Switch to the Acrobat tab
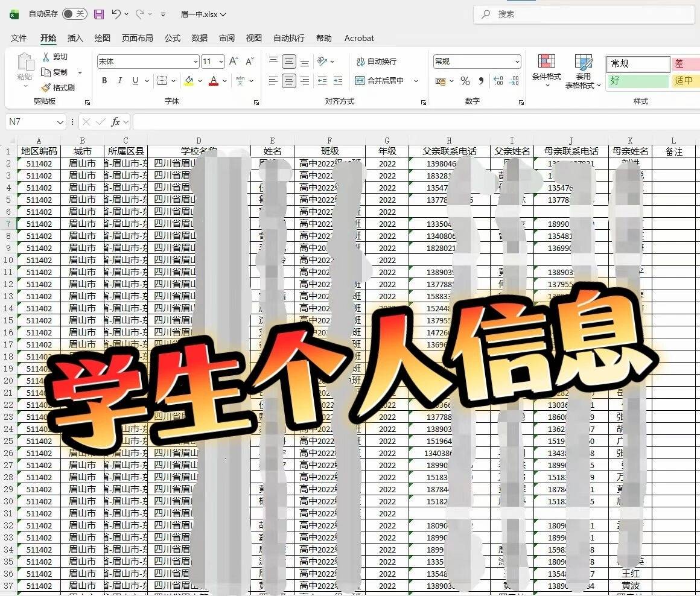Viewport: 700px width, 596px height. click(x=359, y=39)
